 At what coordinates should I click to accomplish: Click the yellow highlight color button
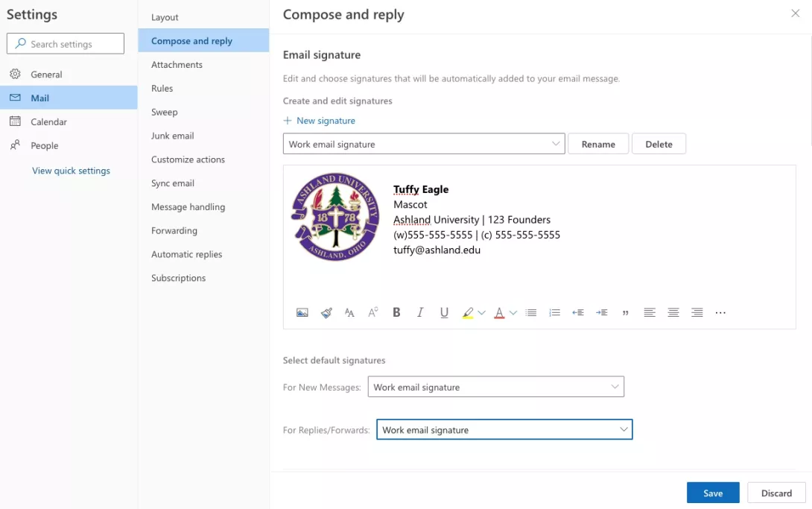click(x=468, y=313)
